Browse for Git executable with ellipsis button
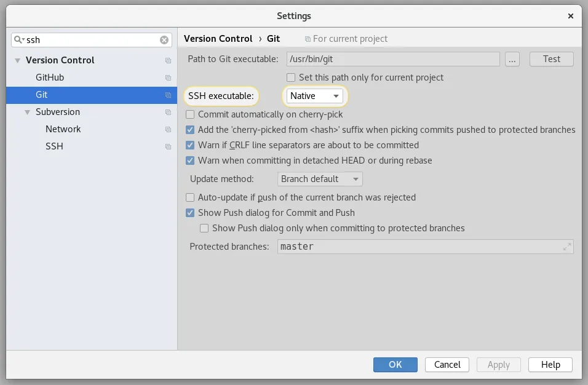Image resolution: width=588 pixels, height=385 pixels. [512, 59]
